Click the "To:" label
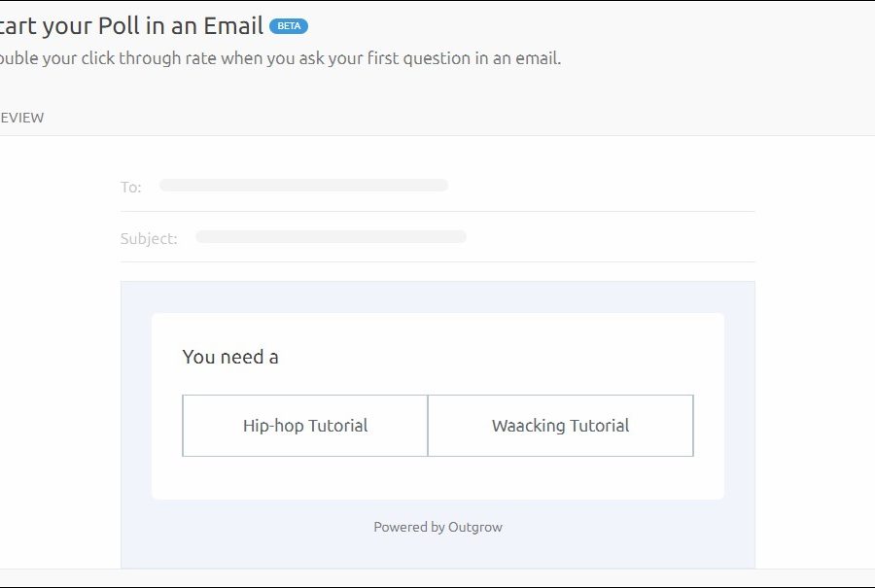875x588 pixels. 131,187
